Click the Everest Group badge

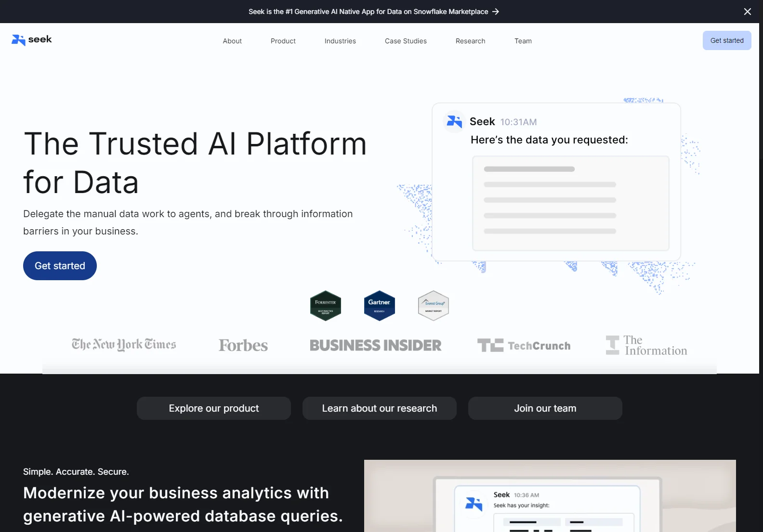point(434,306)
